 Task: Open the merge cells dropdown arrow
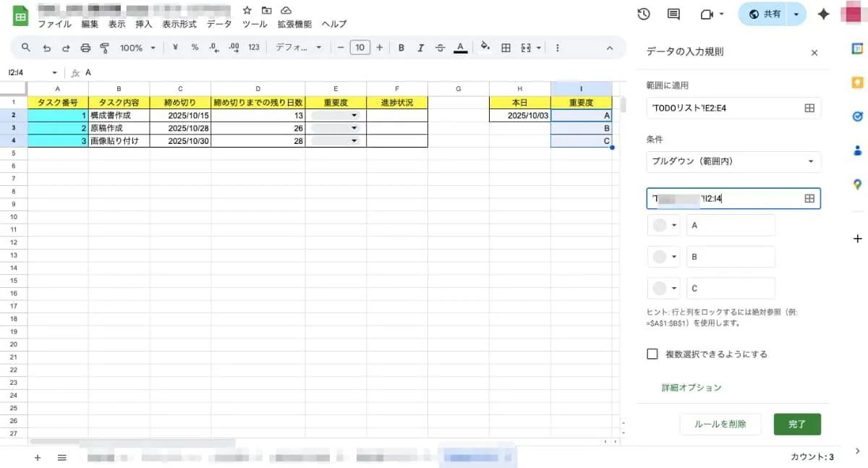[x=537, y=48]
